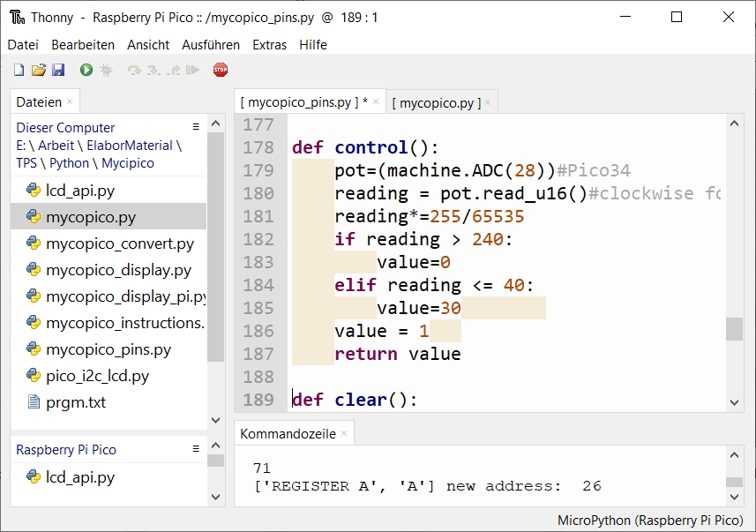The height and width of the screenshot is (532, 756).
Task: Select prgm.txt in the file list
Action: pos(75,402)
